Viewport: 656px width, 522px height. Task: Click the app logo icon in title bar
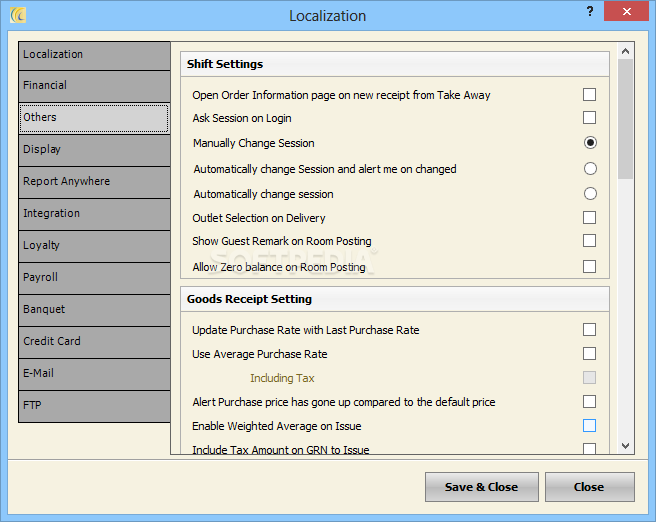click(x=18, y=15)
